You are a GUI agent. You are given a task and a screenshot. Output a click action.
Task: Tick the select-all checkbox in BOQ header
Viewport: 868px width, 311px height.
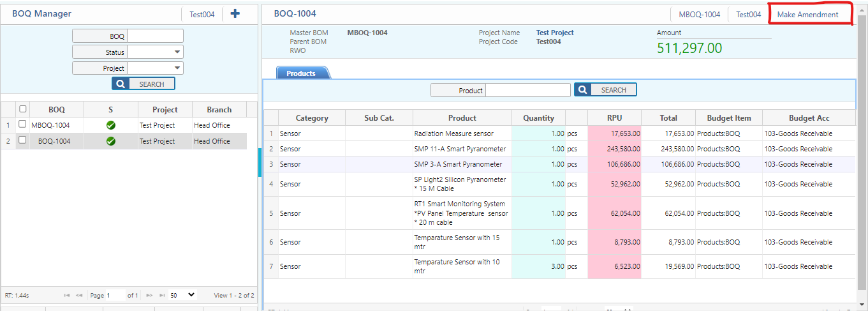[23, 109]
